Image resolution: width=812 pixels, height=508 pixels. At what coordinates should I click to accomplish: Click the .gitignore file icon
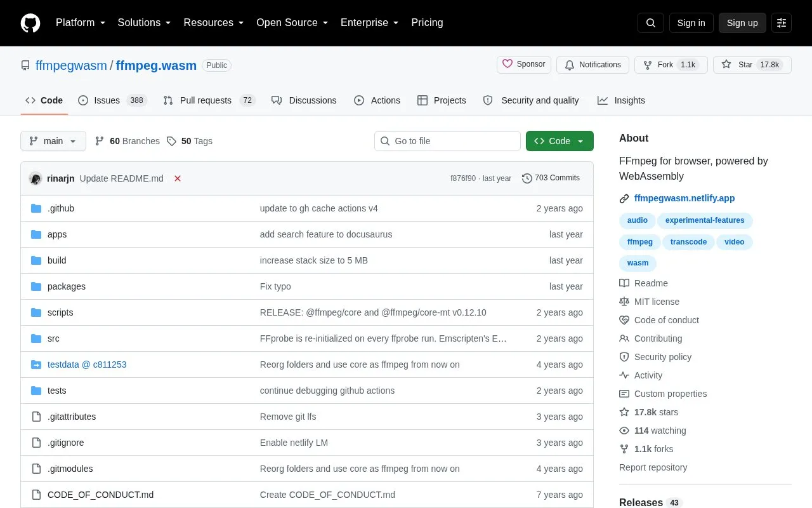tap(36, 443)
